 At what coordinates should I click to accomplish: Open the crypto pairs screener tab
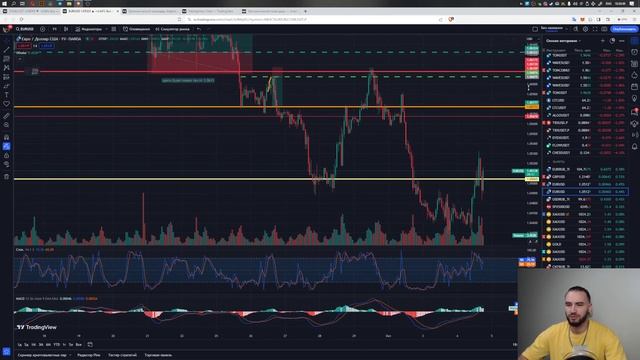click(42, 355)
